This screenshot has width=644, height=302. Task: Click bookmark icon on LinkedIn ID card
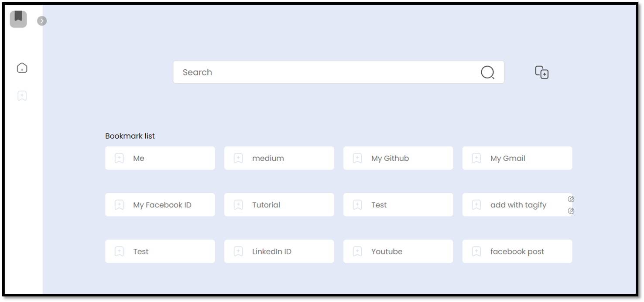pos(238,251)
